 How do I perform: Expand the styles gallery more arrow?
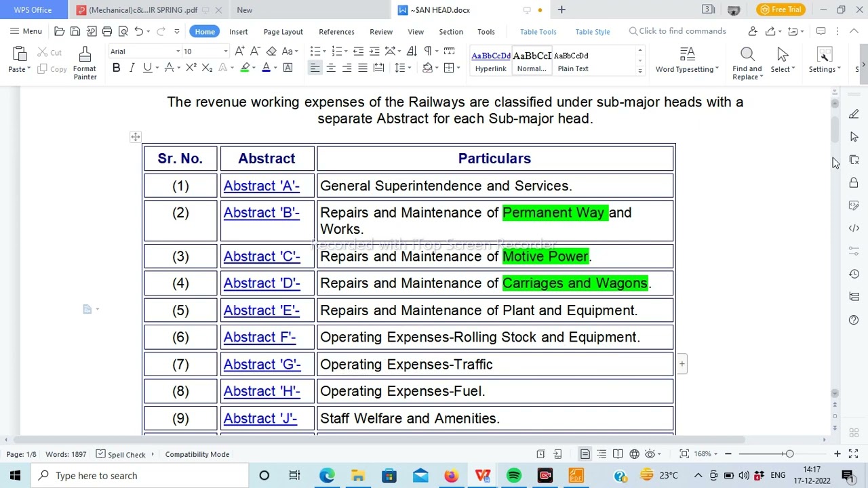coord(639,70)
